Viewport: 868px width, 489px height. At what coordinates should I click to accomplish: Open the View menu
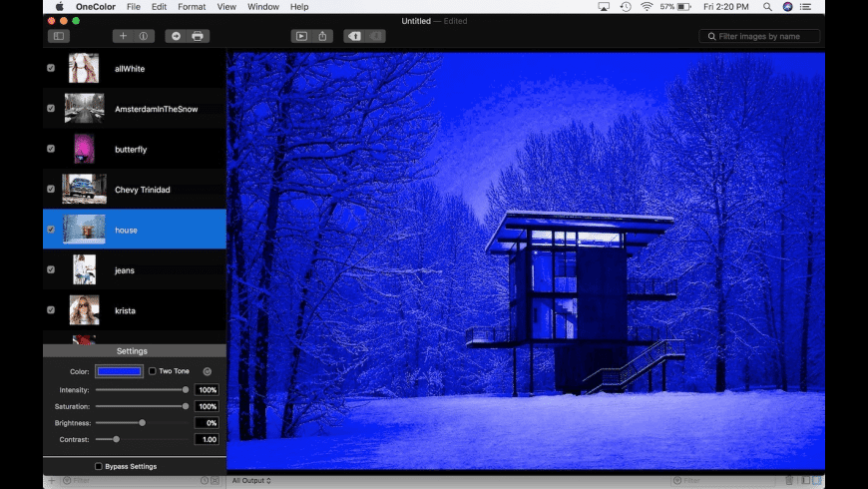coord(226,7)
